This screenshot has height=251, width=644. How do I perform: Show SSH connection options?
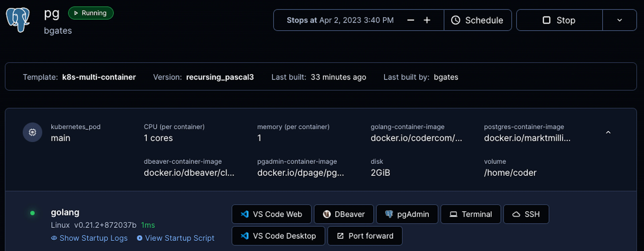click(x=526, y=214)
